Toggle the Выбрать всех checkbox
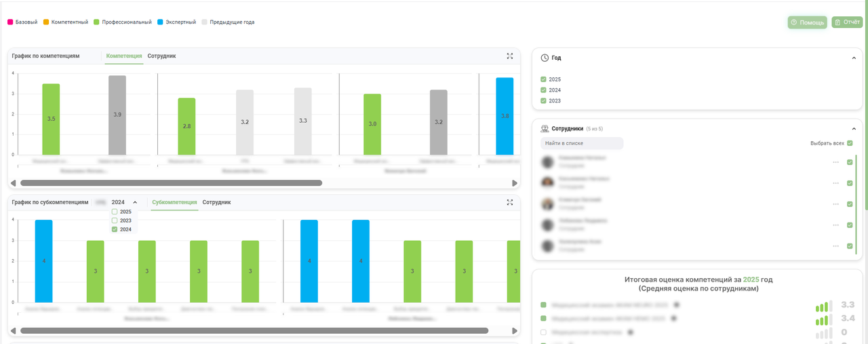 tap(850, 143)
